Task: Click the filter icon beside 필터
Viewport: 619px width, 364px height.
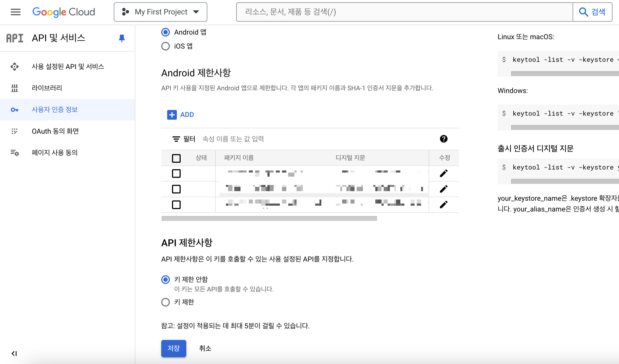Action: 176,139
